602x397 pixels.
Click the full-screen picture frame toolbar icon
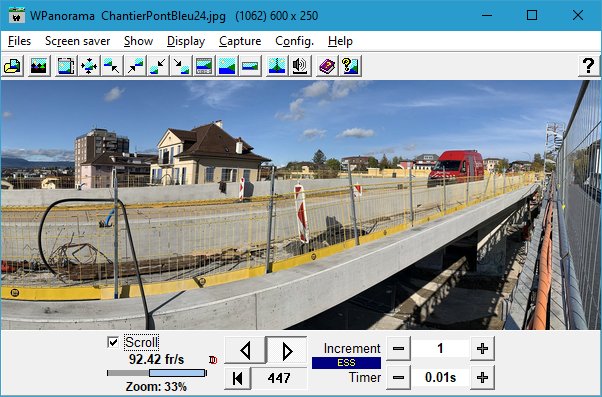66,66
